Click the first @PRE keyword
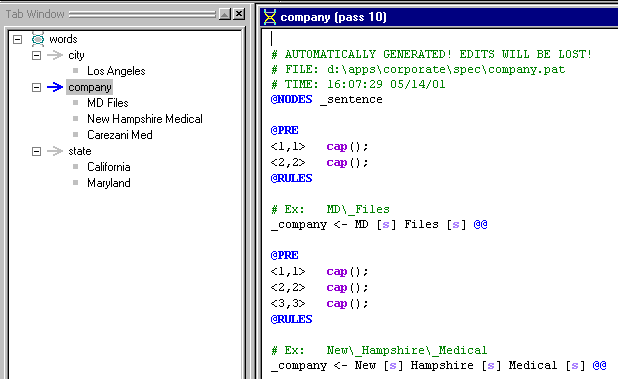618x379 pixels. [x=285, y=130]
